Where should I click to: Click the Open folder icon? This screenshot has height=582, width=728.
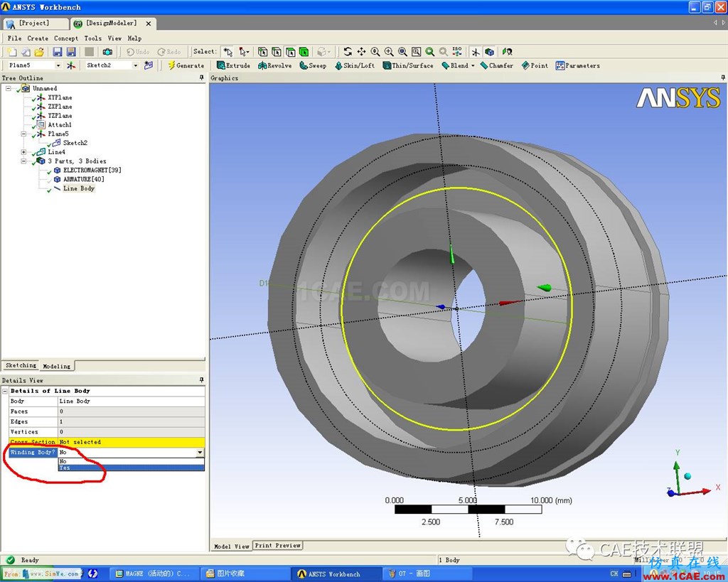pyautogui.click(x=40, y=52)
